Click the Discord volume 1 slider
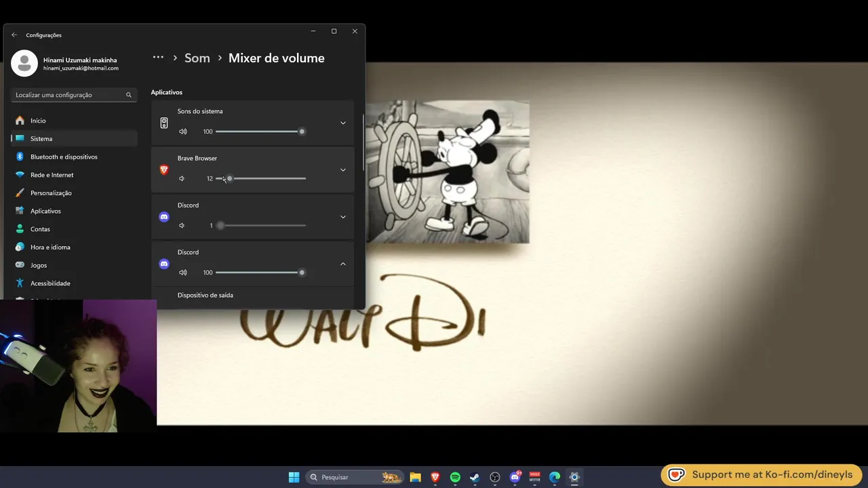 (260, 226)
